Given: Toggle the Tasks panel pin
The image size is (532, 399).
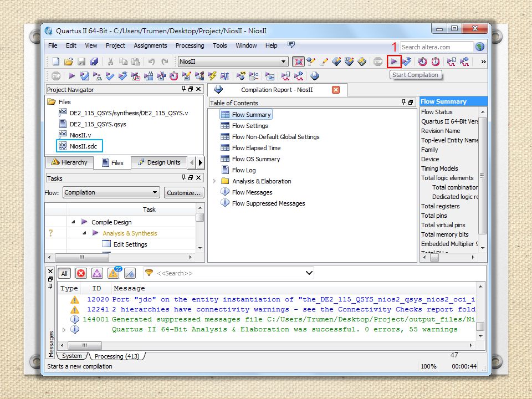Looking at the screenshot, I should [x=183, y=177].
